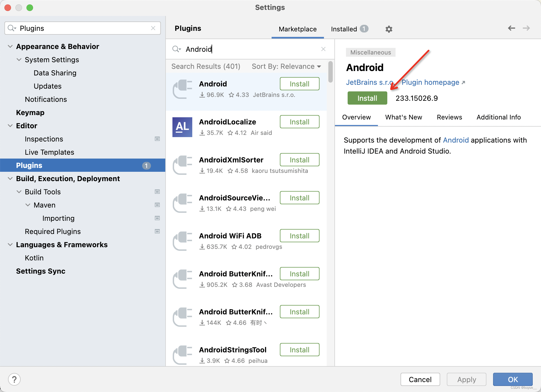Image resolution: width=541 pixels, height=392 pixels.
Task: Open the settings search magnifier options
Action: (x=12, y=28)
